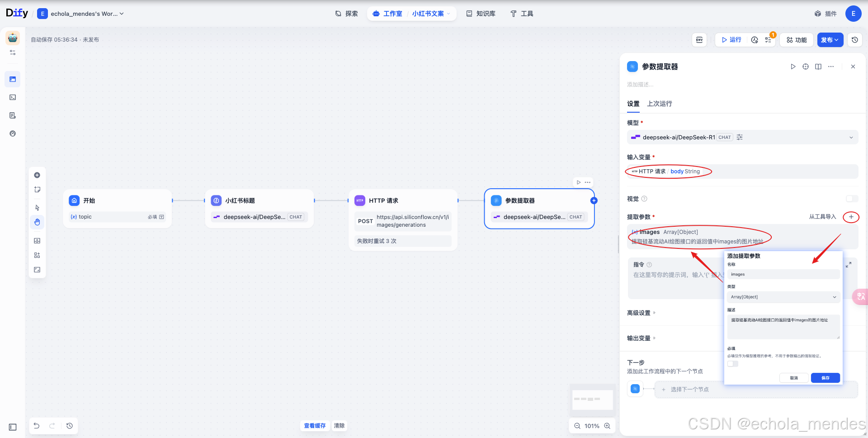The height and width of the screenshot is (438, 868).
Task: Open the change history icon next to redo
Action: [x=69, y=426]
